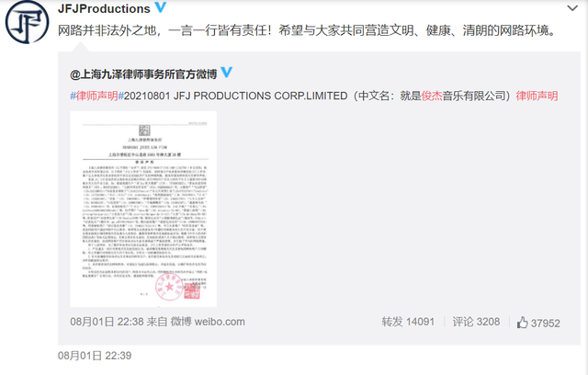Open the original post timestamp 08月01日 22:38
The width and height of the screenshot is (588, 375).
(107, 322)
